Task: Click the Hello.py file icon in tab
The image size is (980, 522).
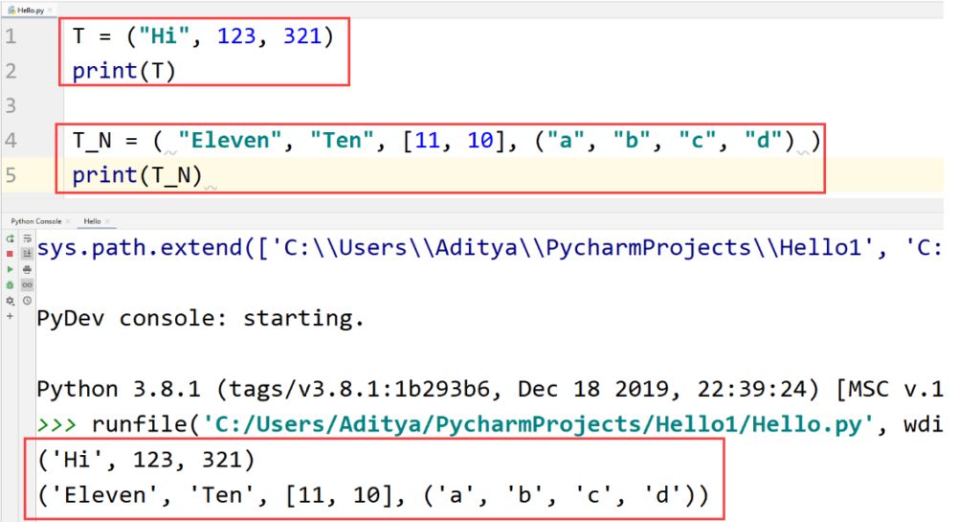Action: point(11,10)
